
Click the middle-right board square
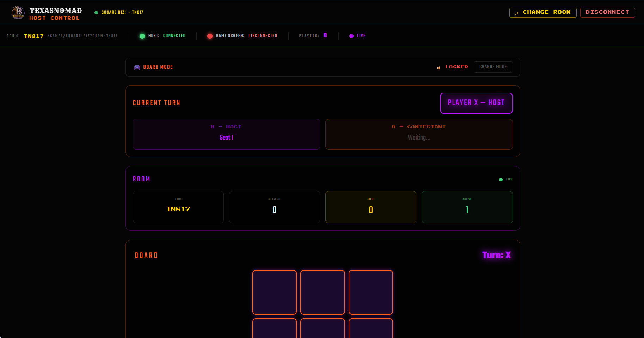click(x=371, y=328)
